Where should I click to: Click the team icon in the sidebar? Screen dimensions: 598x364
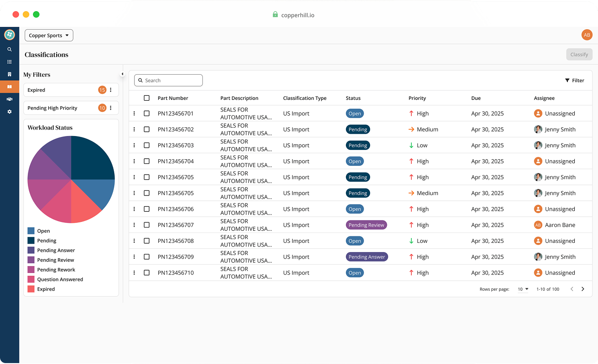tap(9, 99)
